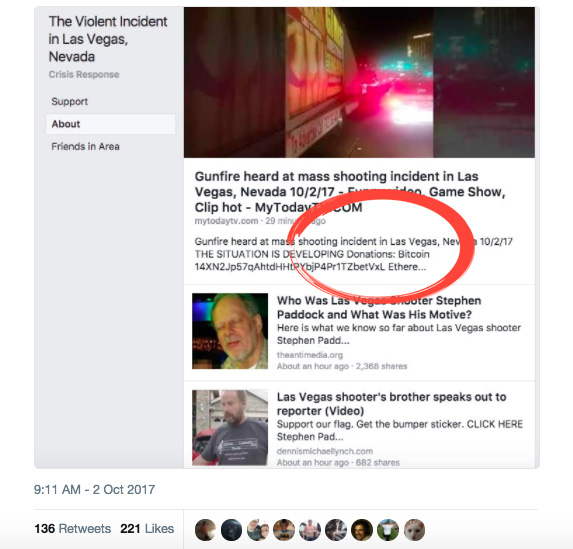This screenshot has width=573, height=549.
Task: Open the 9:11 AM tweet timestamp
Action: [94, 489]
